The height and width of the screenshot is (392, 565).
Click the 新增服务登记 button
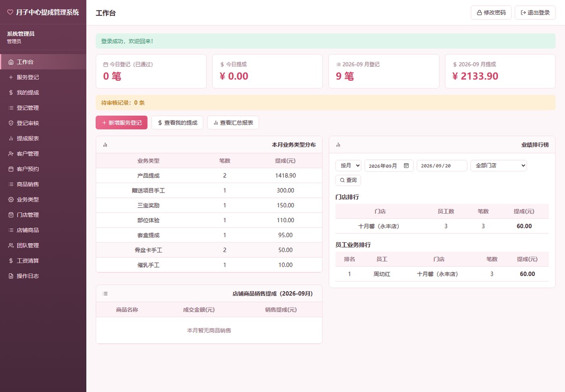121,123
